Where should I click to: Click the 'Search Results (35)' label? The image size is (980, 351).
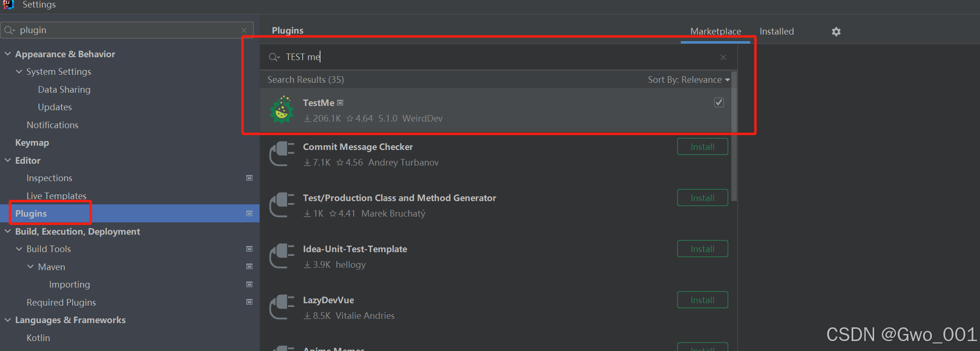point(305,79)
